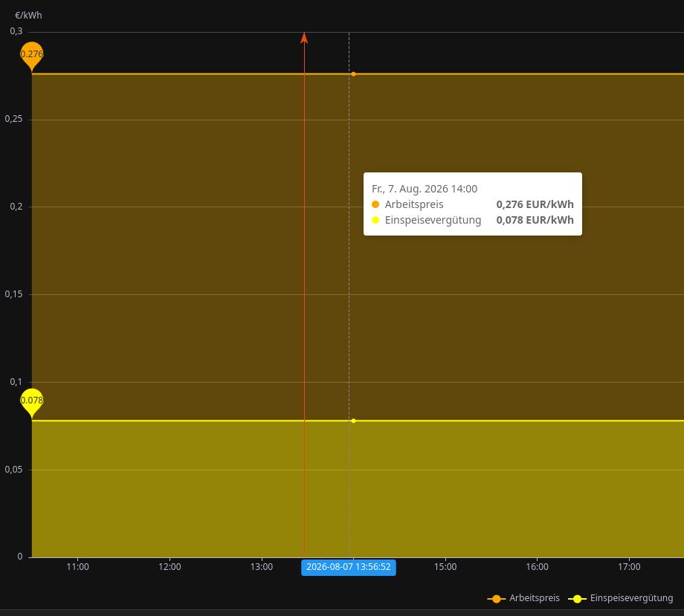The height and width of the screenshot is (616, 684).
Task: Click the orange 0.276 marker pin
Action: pos(32,56)
